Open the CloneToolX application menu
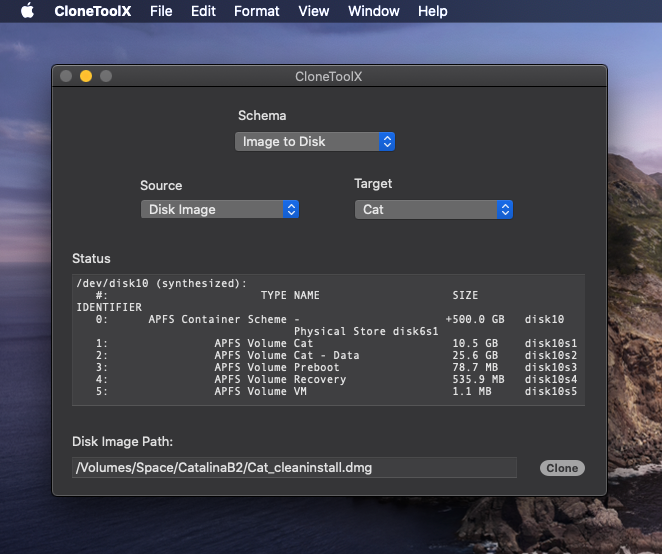This screenshot has height=554, width=662. coord(92,11)
